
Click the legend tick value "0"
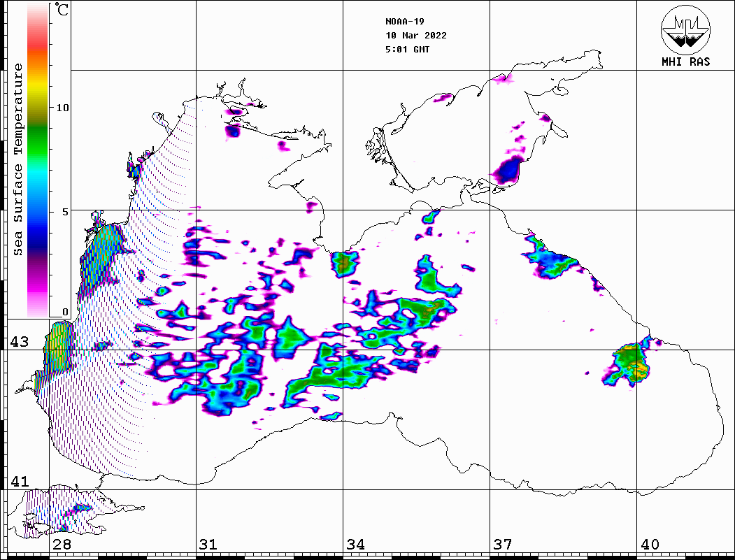[x=65, y=312]
